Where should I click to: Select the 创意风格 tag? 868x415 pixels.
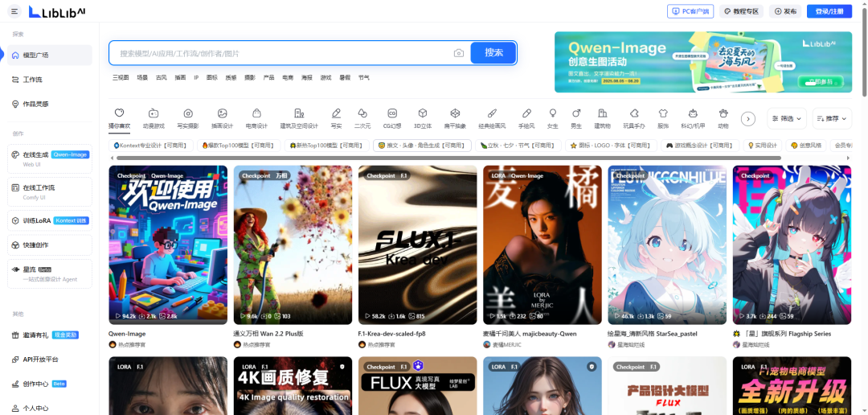[x=805, y=146]
